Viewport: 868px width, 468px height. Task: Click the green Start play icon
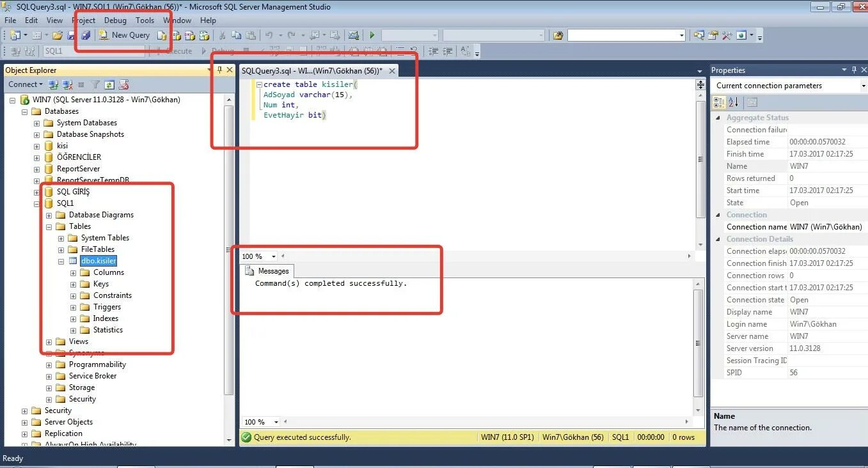coord(372,35)
